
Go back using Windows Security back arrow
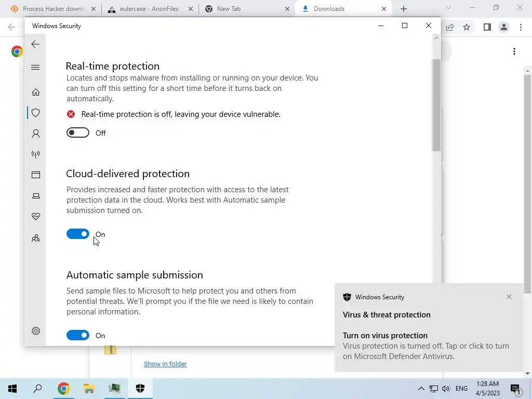(x=35, y=44)
